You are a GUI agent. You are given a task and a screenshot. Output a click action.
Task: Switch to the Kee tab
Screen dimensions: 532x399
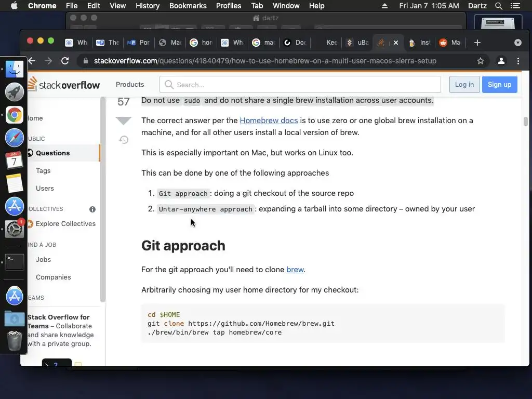(x=326, y=43)
